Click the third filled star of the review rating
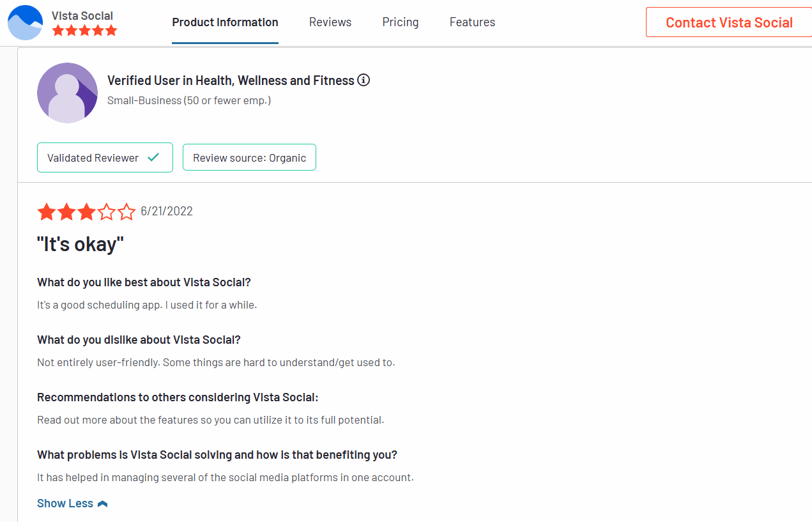Viewport: 812px width, 522px height. 87,211
